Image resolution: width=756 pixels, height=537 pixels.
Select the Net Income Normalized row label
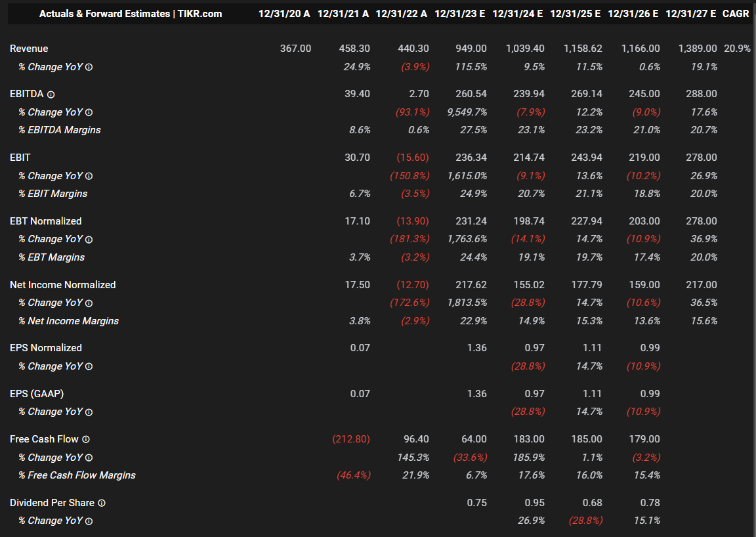coord(63,285)
